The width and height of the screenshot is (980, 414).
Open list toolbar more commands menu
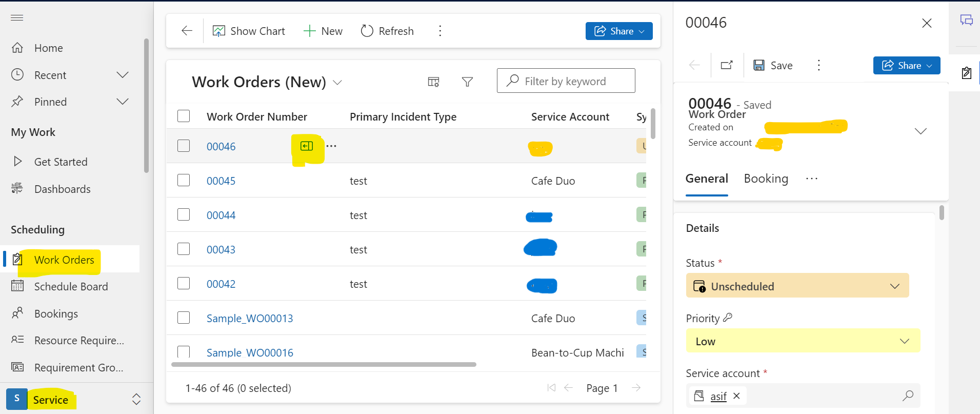[x=440, y=31]
